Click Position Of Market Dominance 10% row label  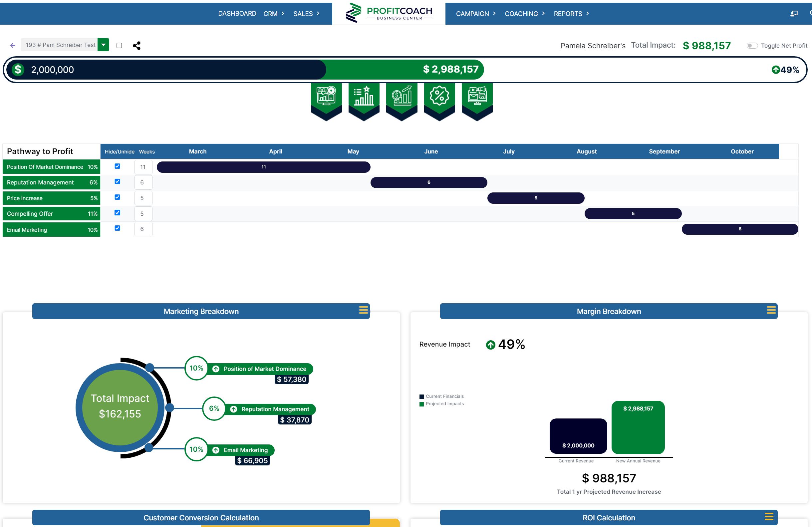tap(52, 167)
